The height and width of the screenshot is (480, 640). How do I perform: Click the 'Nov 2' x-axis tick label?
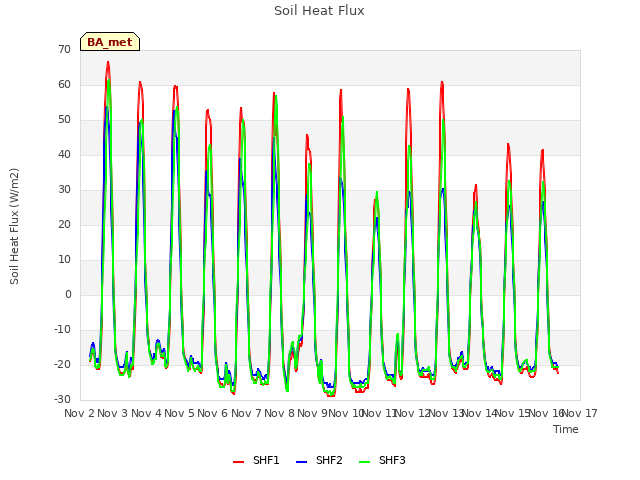pyautogui.click(x=79, y=413)
